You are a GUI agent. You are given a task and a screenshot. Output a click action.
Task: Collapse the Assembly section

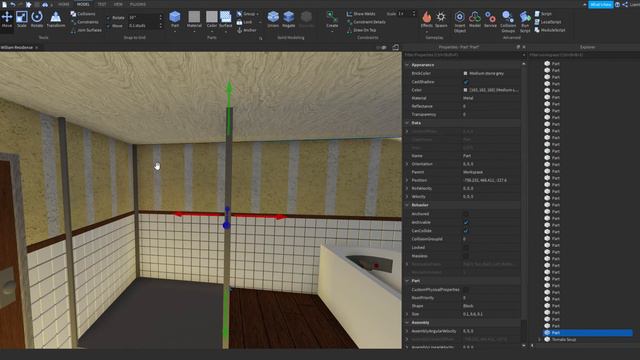407,322
